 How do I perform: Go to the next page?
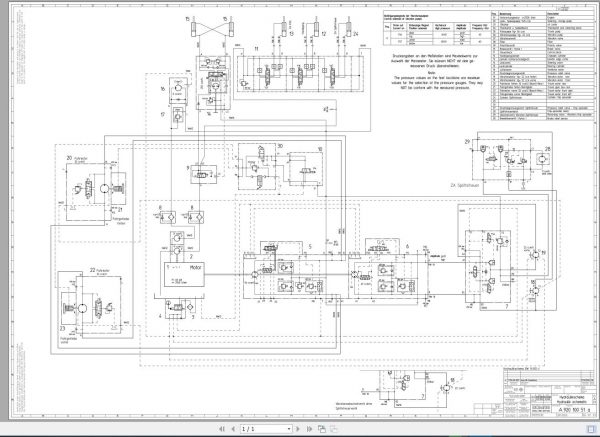tap(298, 429)
